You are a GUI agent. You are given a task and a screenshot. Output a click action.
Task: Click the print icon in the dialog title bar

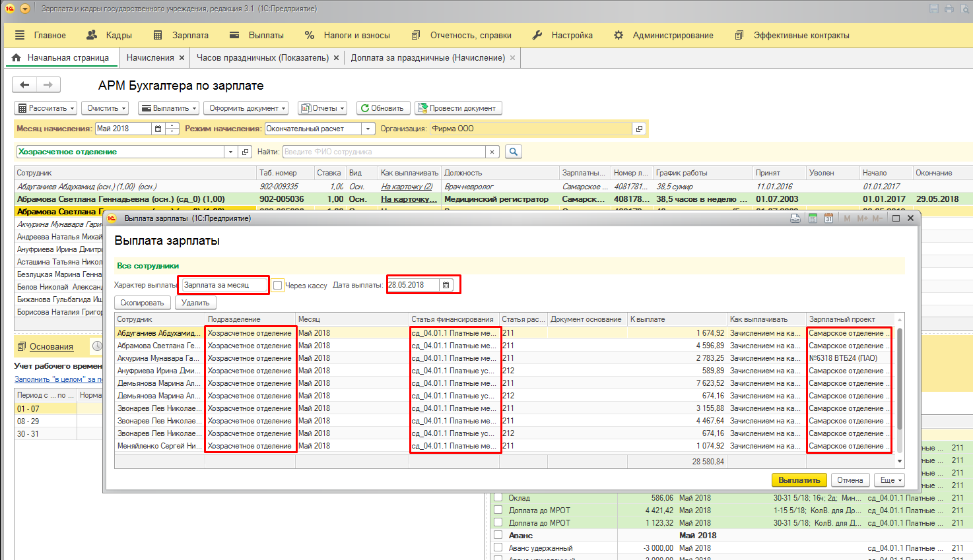tap(795, 218)
